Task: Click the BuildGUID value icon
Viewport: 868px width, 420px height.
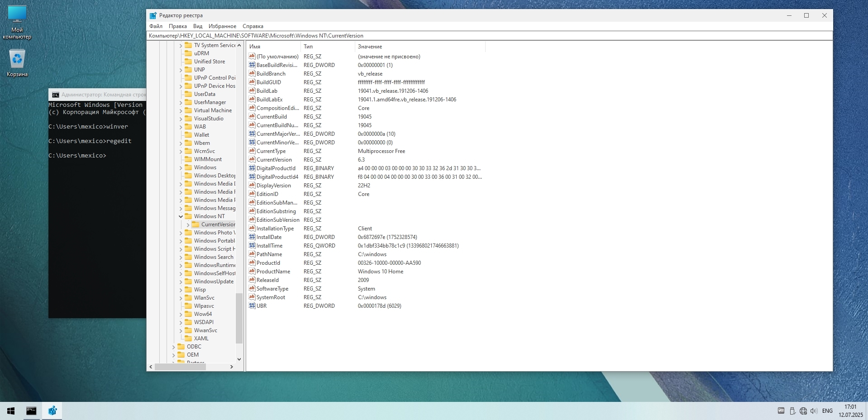Action: click(252, 82)
